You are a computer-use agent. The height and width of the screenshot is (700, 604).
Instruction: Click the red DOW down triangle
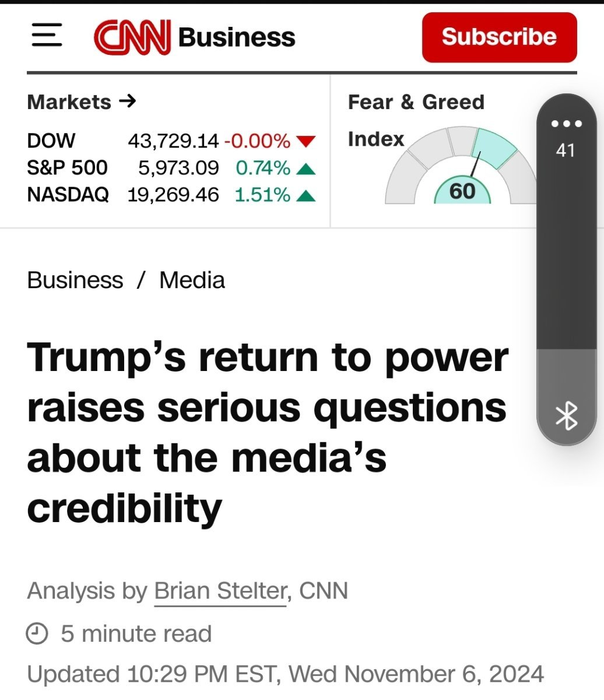[x=306, y=141]
